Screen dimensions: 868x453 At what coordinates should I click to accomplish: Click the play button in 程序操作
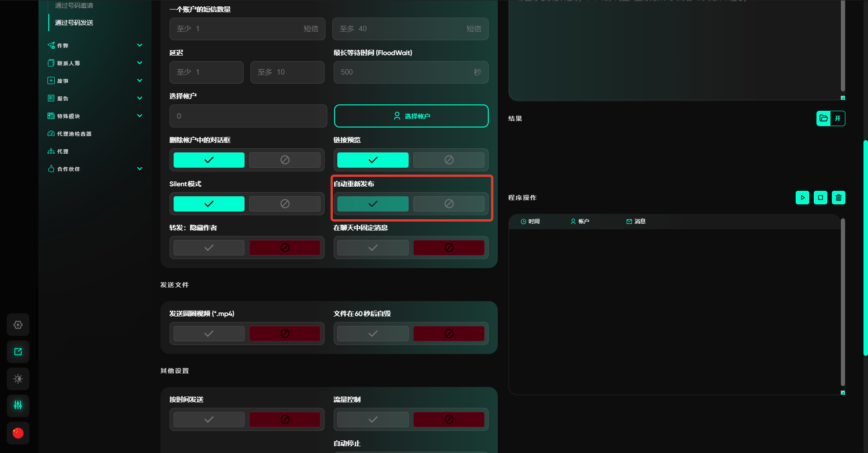click(x=802, y=198)
